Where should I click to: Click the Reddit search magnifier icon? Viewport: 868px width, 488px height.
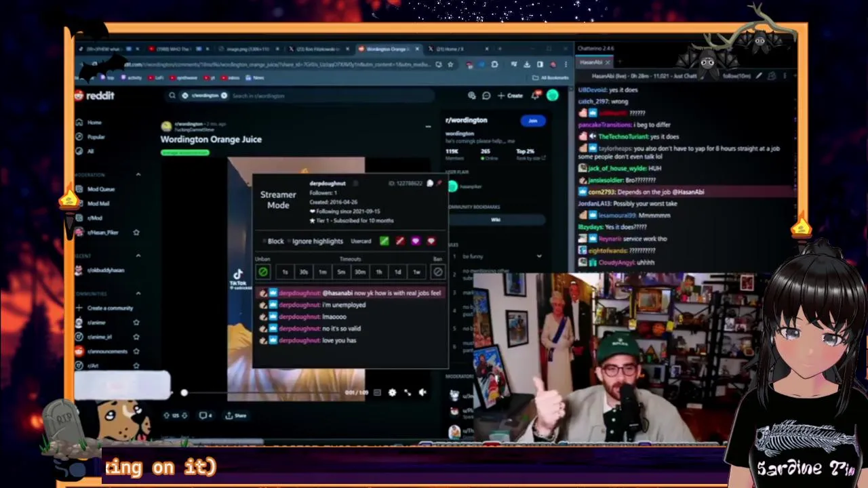click(172, 96)
